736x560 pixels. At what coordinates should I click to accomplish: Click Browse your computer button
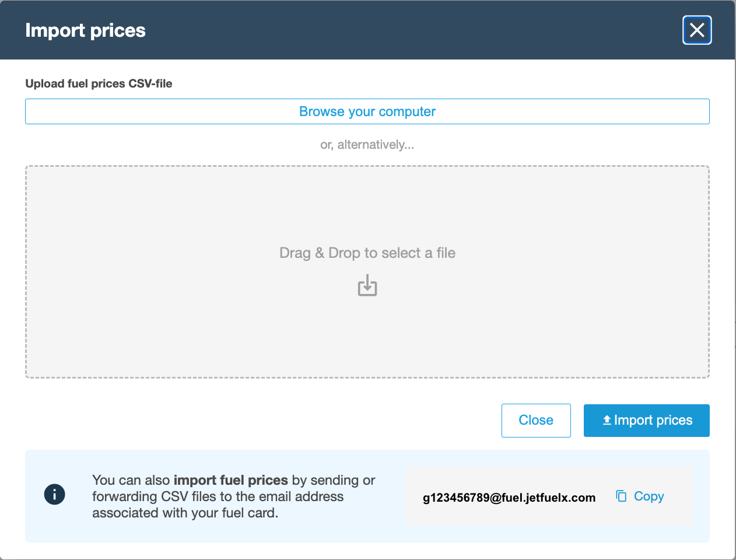pos(367,111)
